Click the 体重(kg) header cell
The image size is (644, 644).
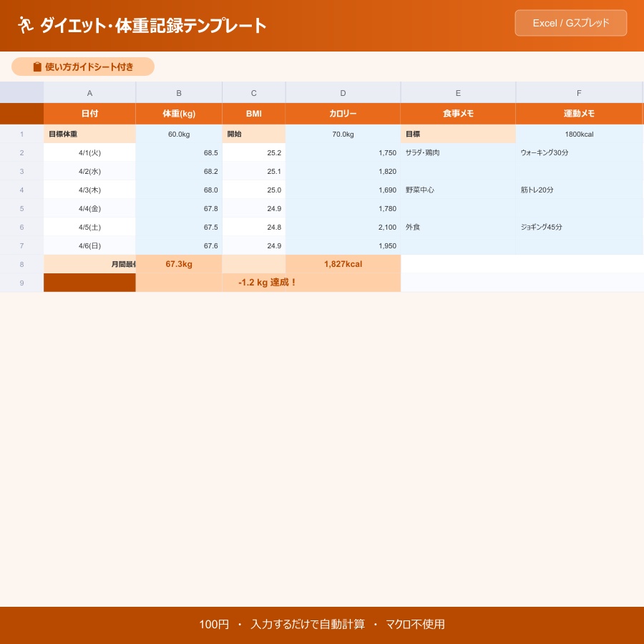coord(179,113)
